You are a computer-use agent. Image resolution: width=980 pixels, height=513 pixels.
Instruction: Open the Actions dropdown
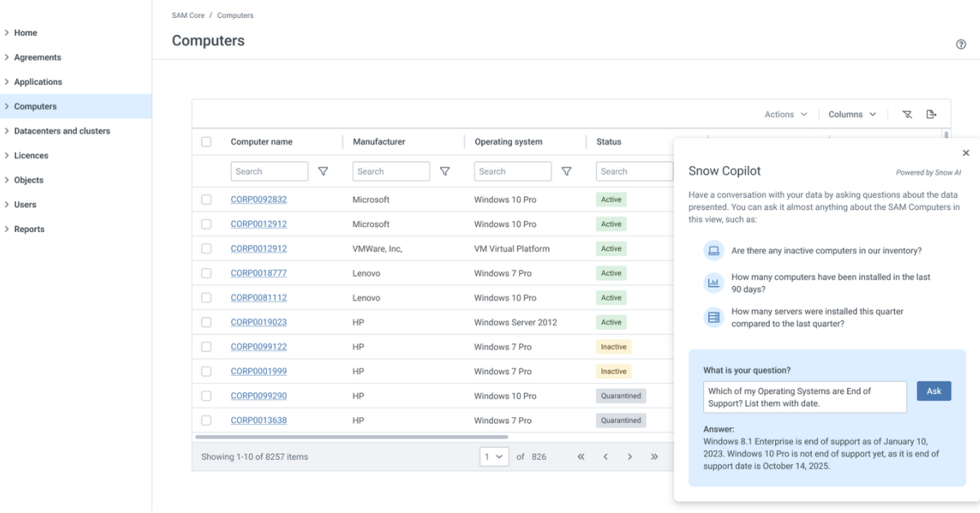pyautogui.click(x=785, y=114)
